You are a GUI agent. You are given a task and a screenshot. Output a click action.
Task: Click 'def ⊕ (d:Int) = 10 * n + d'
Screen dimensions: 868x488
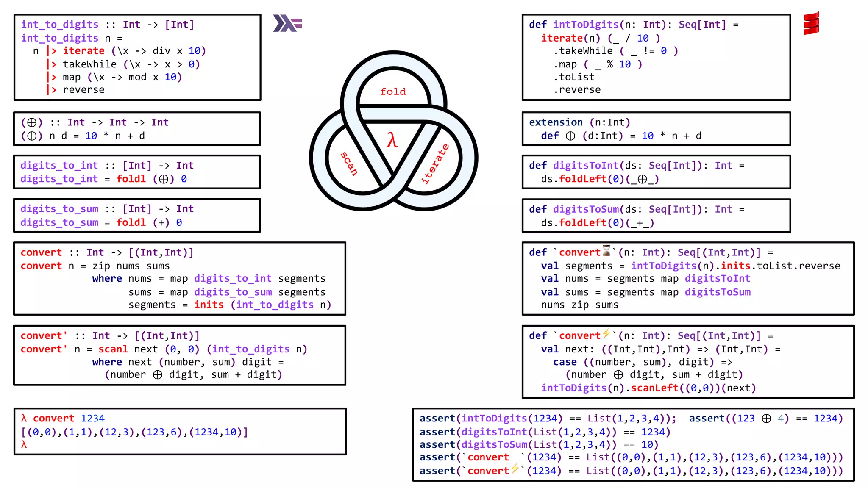point(621,136)
